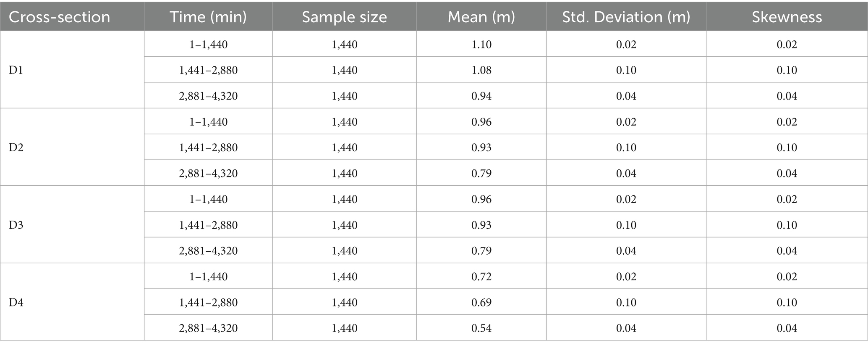The width and height of the screenshot is (868, 348).
Task: Click the mean value 0.94 cell
Action: click(x=481, y=96)
